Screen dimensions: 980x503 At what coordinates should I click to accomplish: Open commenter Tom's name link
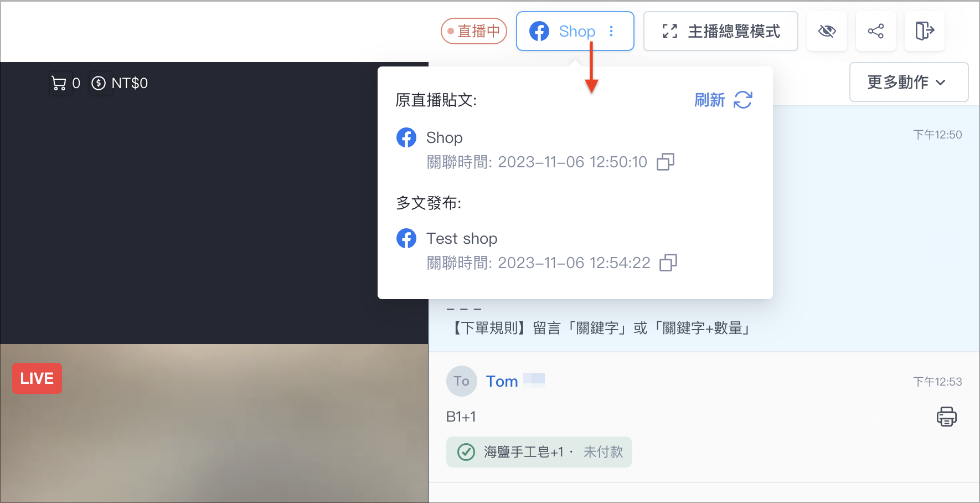502,381
